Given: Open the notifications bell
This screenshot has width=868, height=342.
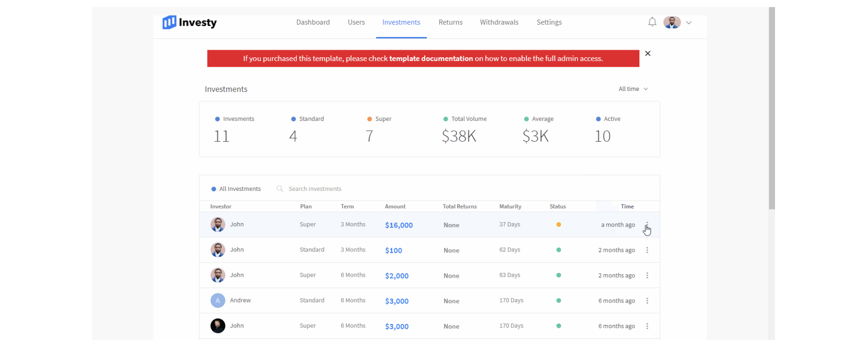Looking at the screenshot, I should [x=652, y=22].
